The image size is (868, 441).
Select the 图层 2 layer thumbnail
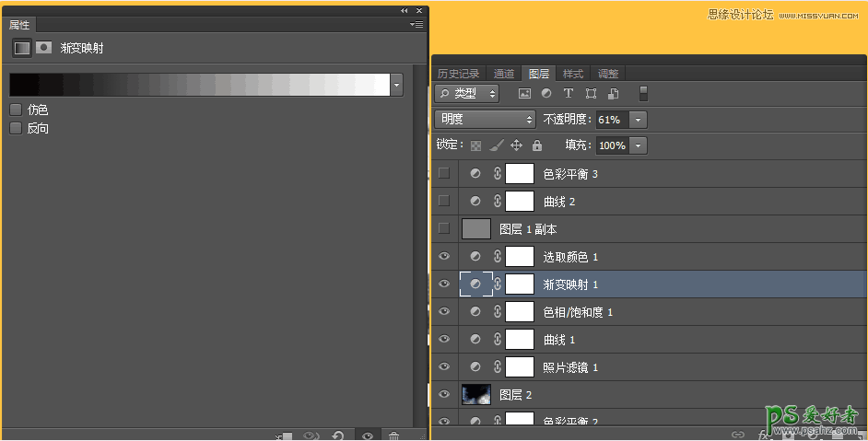(x=476, y=394)
